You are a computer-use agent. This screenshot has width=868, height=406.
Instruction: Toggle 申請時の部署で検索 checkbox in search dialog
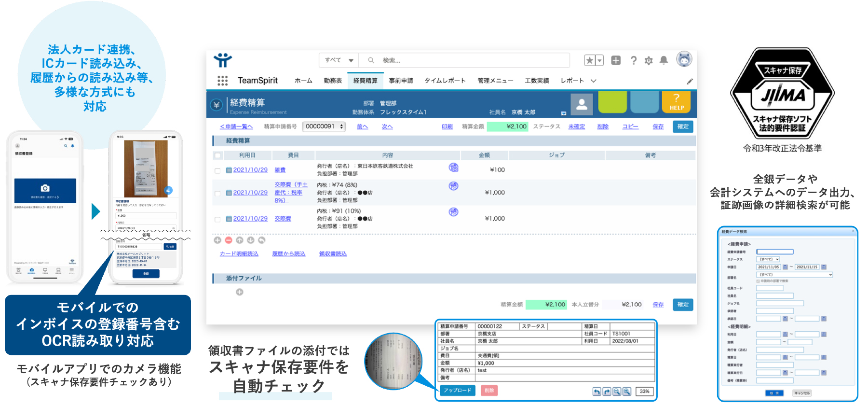pos(758,281)
